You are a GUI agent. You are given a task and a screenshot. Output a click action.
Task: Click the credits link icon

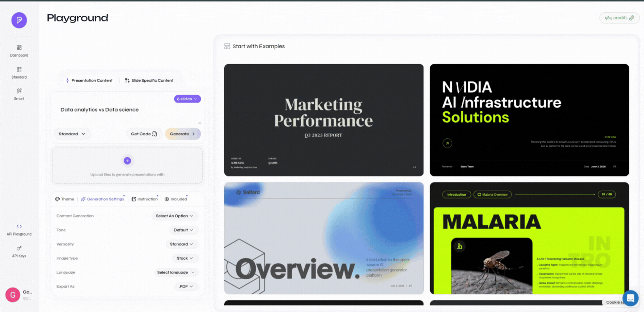(x=632, y=18)
